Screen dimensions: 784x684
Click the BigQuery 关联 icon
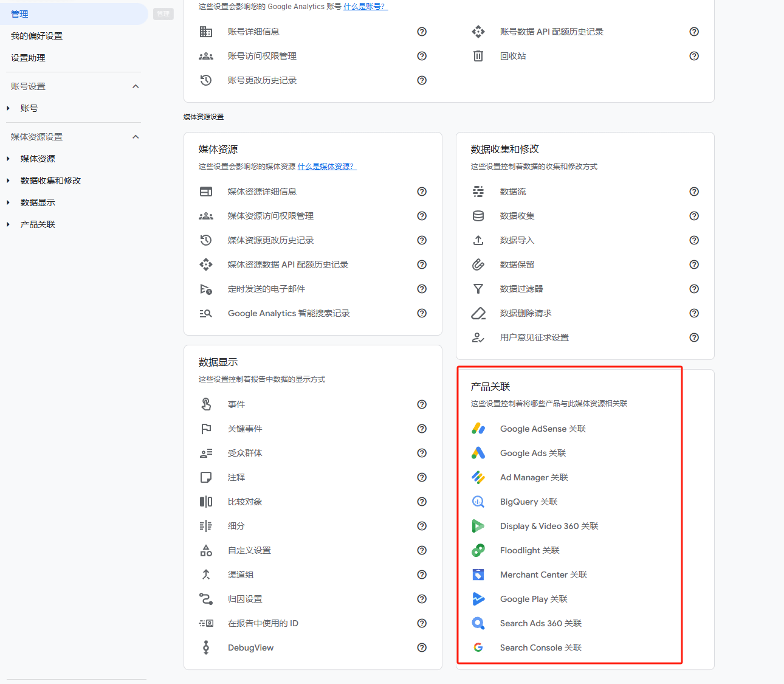pyautogui.click(x=478, y=502)
